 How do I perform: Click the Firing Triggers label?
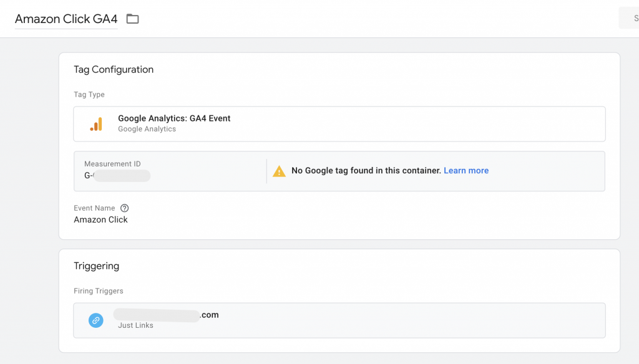click(x=99, y=291)
